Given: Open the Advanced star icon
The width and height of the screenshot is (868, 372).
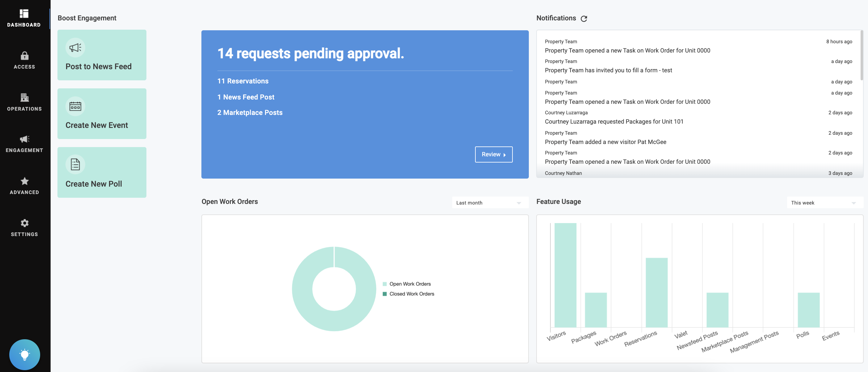Looking at the screenshot, I should coord(24,181).
